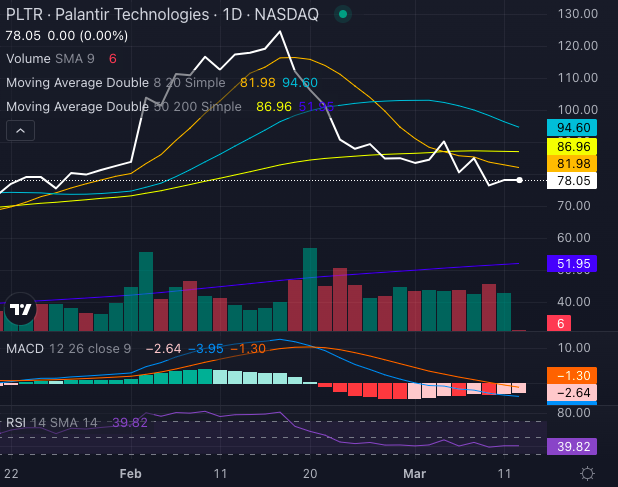618x487 pixels.
Task: Click the 78.05 current price label
Action: [574, 180]
